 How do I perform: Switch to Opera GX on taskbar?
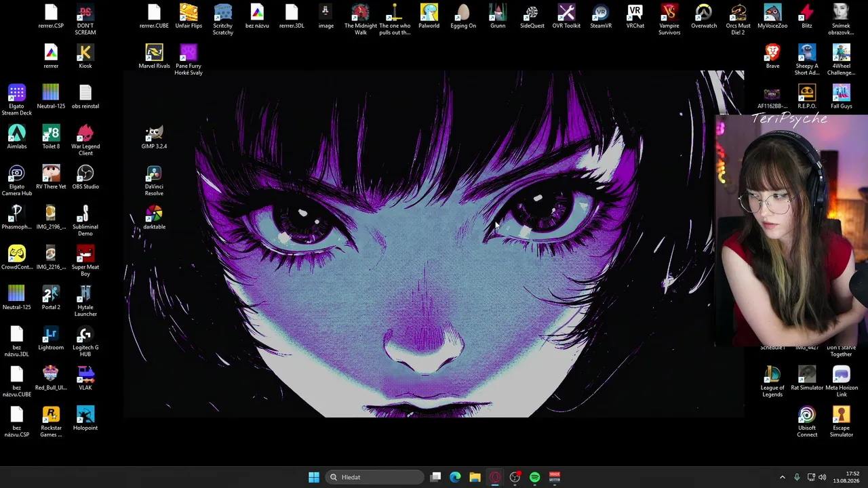tap(495, 477)
